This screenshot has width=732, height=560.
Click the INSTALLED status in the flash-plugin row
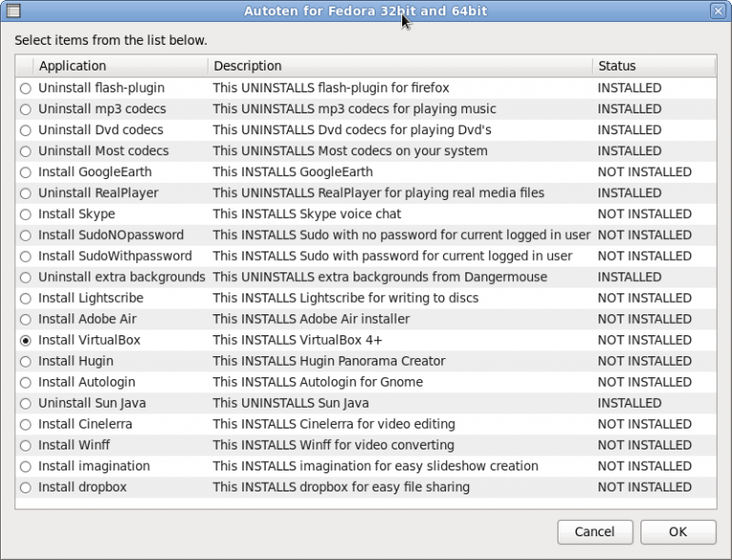630,89
